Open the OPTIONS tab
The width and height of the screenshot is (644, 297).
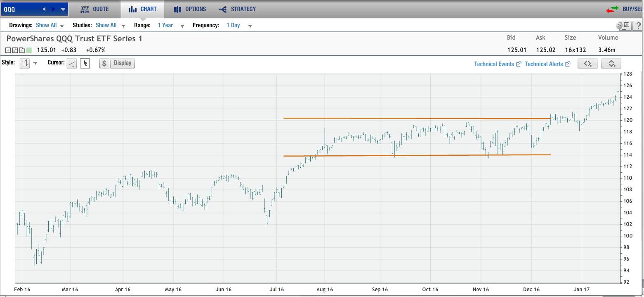pyautogui.click(x=190, y=9)
